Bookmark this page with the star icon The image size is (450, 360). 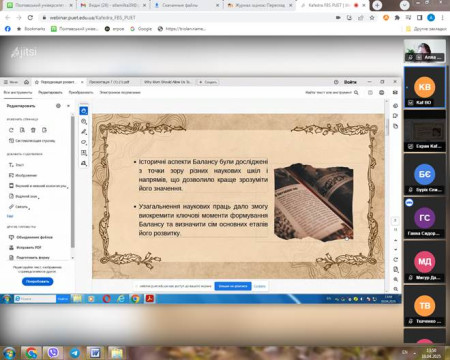(372, 18)
